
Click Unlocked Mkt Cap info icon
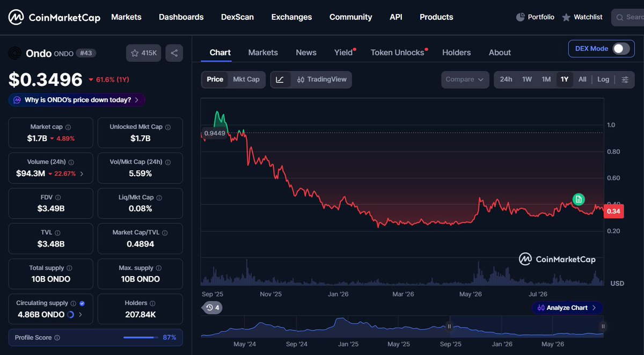(168, 127)
